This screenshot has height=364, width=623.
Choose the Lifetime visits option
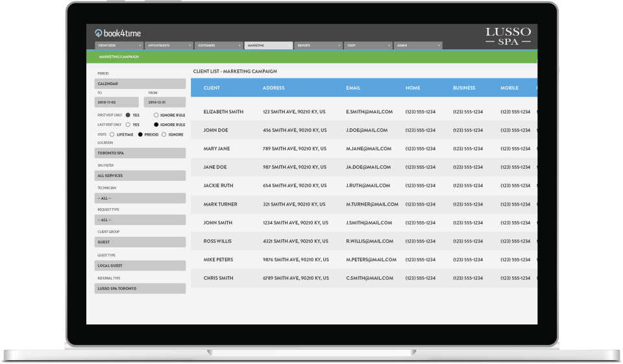tap(112, 134)
